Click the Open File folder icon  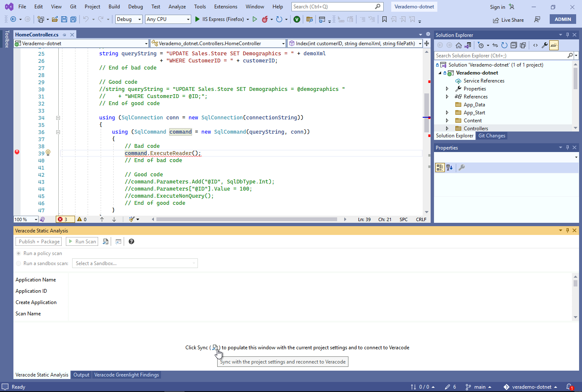click(x=55, y=19)
